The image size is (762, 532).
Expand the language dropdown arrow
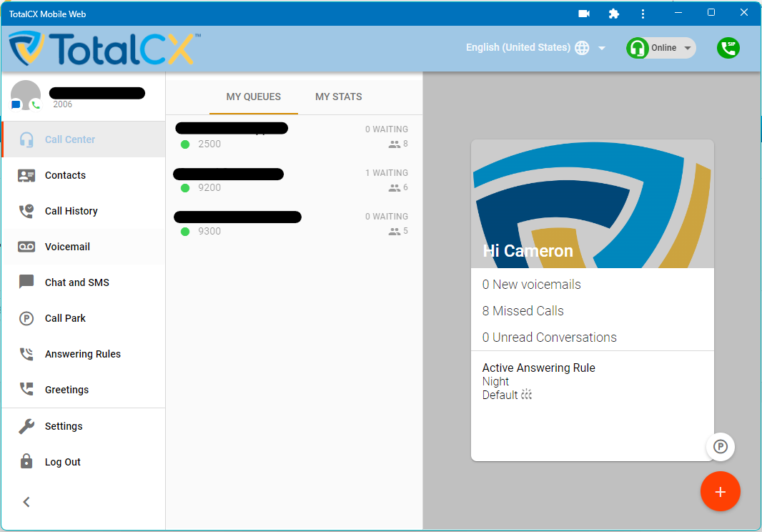pos(602,48)
